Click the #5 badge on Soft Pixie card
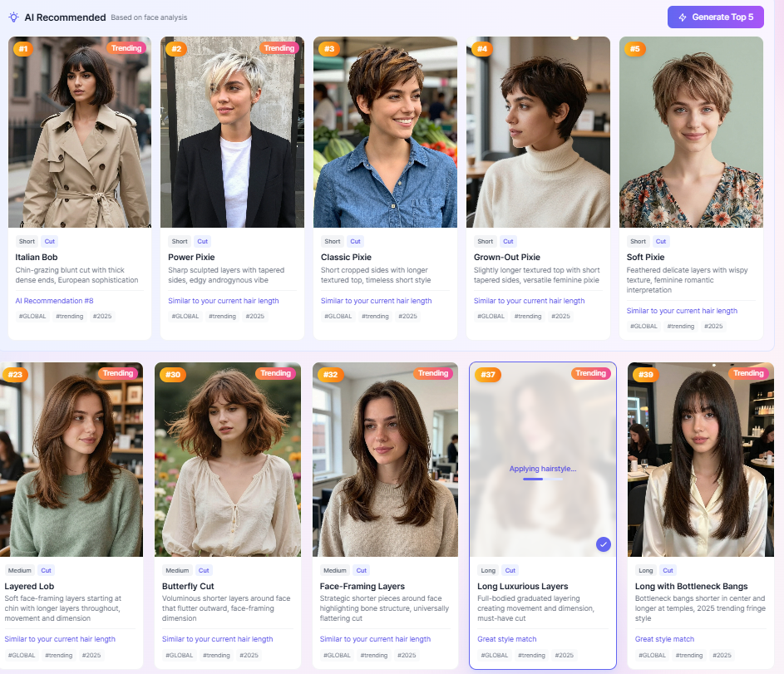Image resolution: width=784 pixels, height=674 pixels. pyautogui.click(x=635, y=49)
